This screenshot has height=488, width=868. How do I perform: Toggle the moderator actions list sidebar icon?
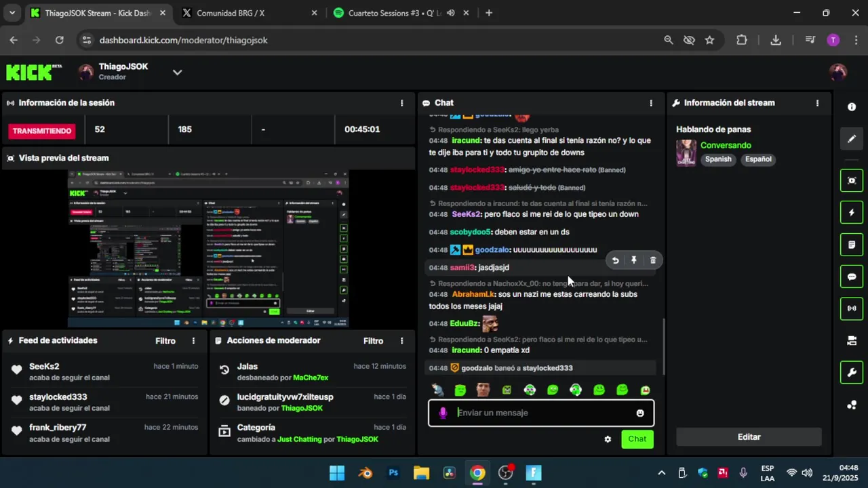[852, 245]
